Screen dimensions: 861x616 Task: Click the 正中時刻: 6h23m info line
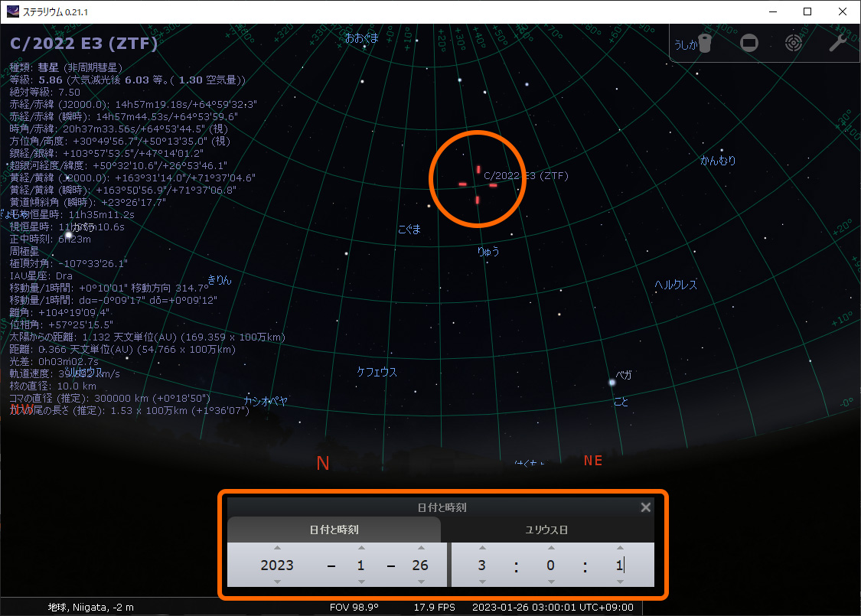click(x=50, y=239)
